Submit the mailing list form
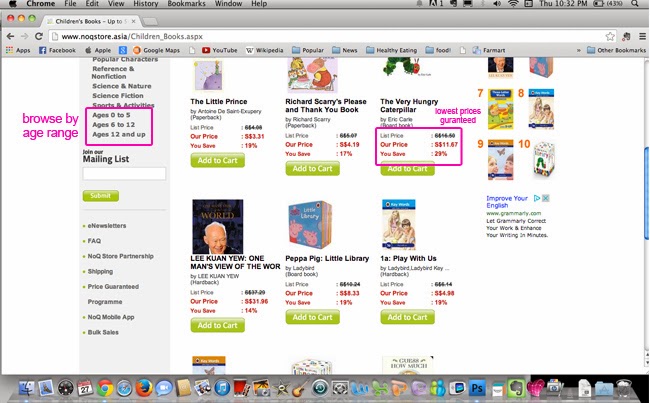Screen dimensions: 650x403 [101, 196]
